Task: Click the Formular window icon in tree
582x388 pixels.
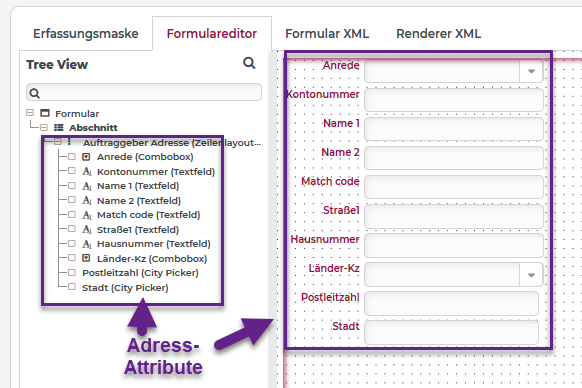Action: click(x=45, y=113)
